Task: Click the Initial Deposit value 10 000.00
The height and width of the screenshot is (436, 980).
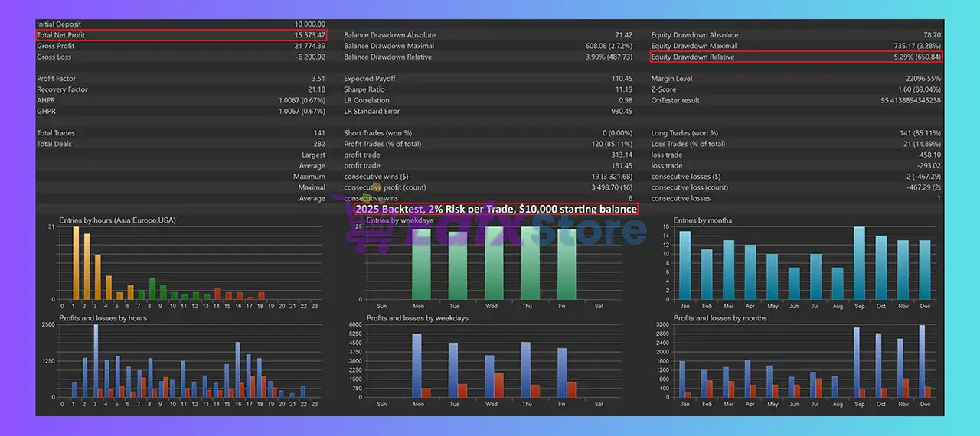Action: tap(309, 24)
